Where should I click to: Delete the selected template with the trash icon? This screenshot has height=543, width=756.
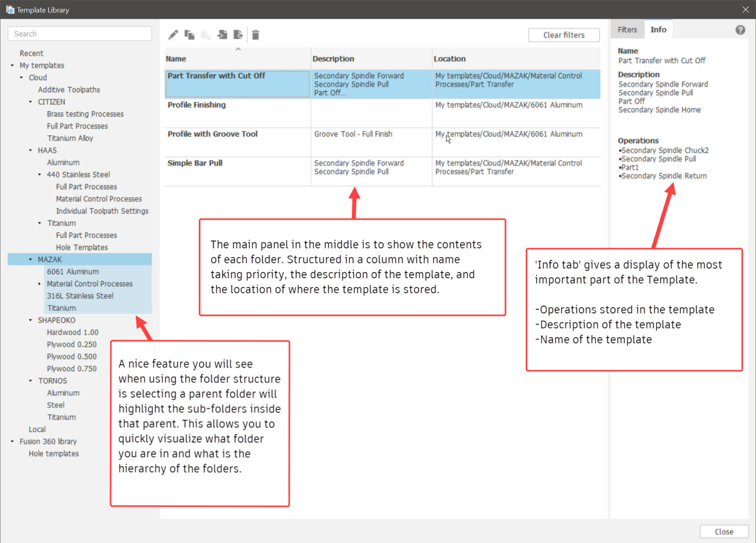255,34
